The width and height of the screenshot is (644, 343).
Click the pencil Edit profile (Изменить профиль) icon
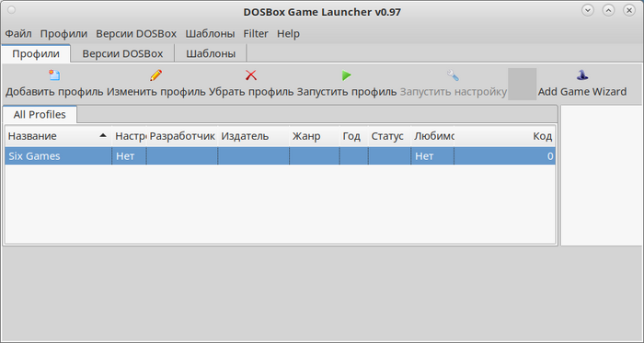coord(156,75)
